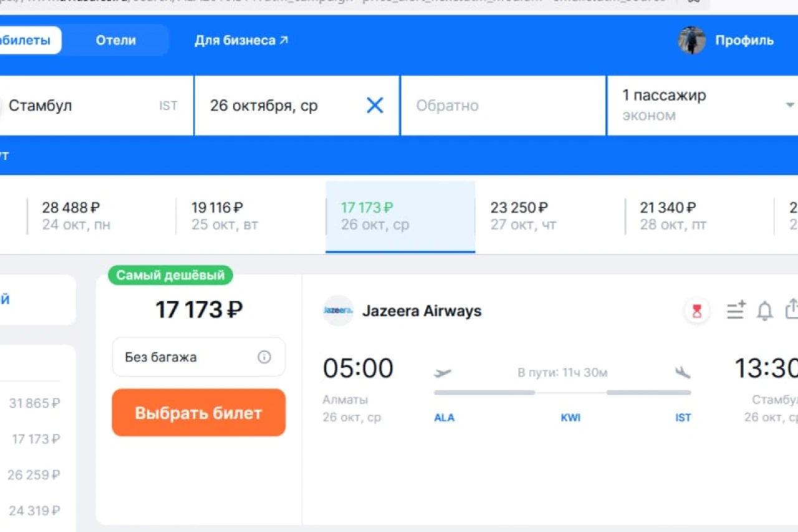Click sidebar price 31 865 ₽
The image size is (798, 532).
34,403
